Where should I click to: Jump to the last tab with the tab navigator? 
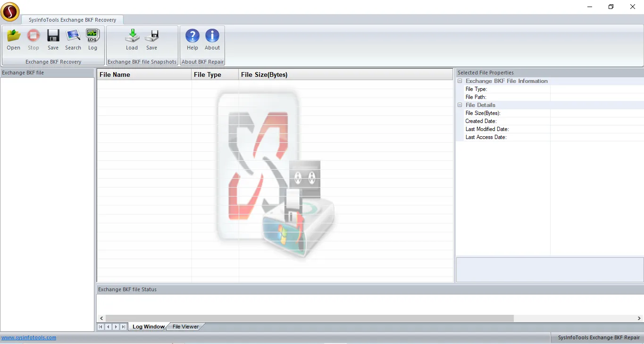pos(124,327)
